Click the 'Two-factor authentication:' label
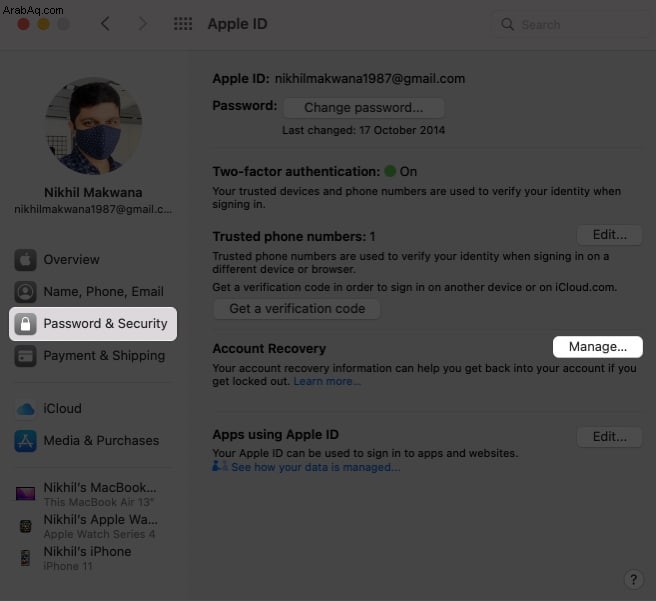The image size is (656, 601). pos(296,171)
